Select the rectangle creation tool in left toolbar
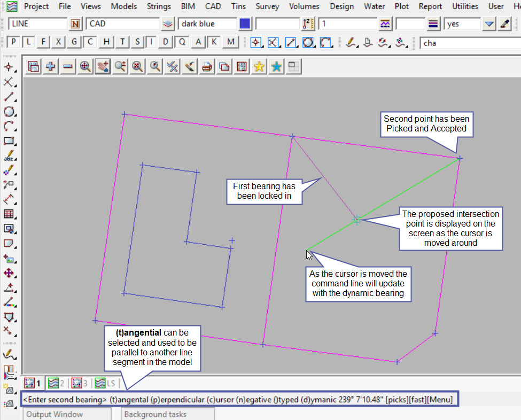Viewport: 521px width, 420px height. click(9, 141)
